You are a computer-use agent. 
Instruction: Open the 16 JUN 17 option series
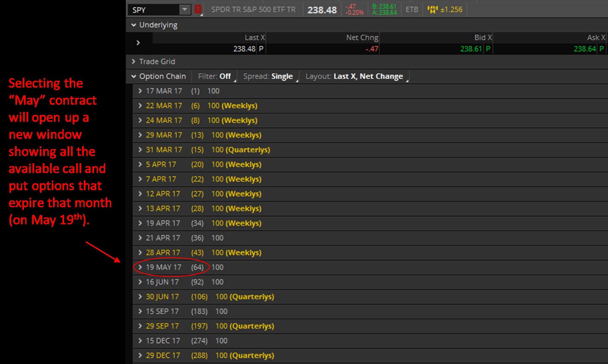(x=140, y=282)
